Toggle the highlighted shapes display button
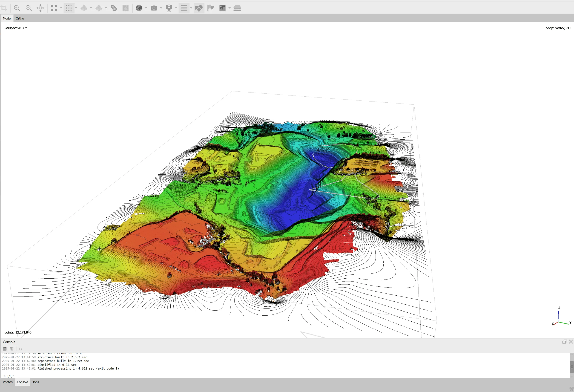 tap(199, 8)
